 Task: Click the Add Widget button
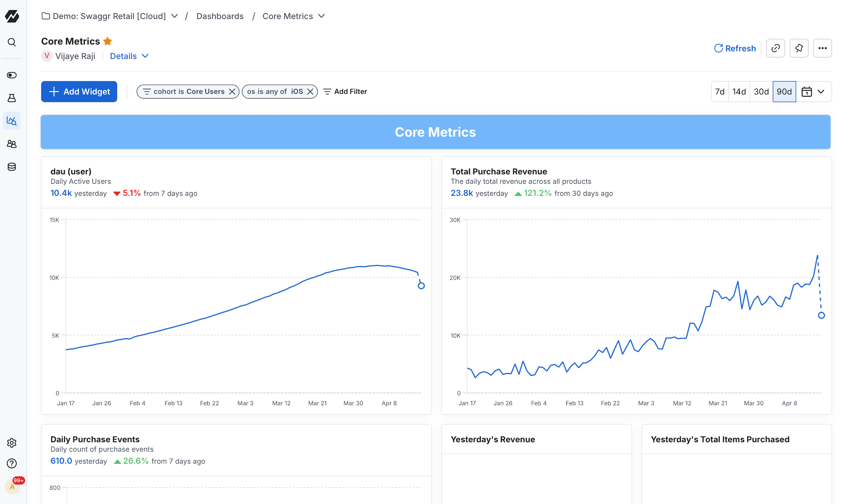79,92
